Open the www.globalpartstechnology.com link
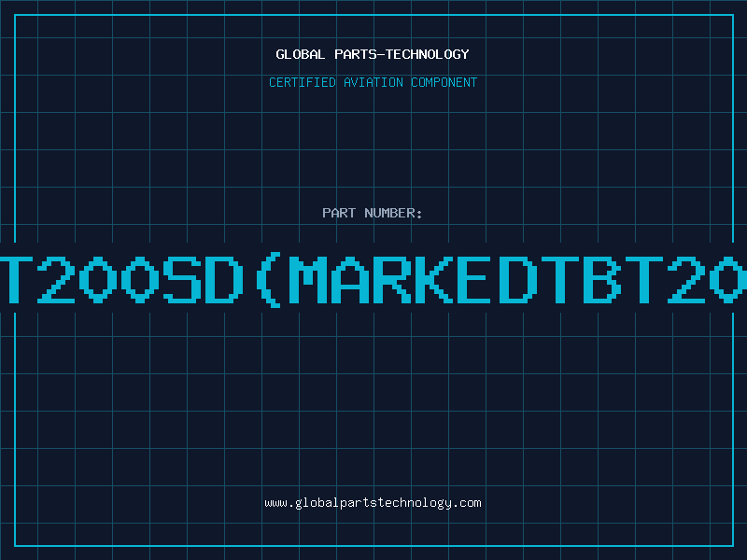 point(373,503)
